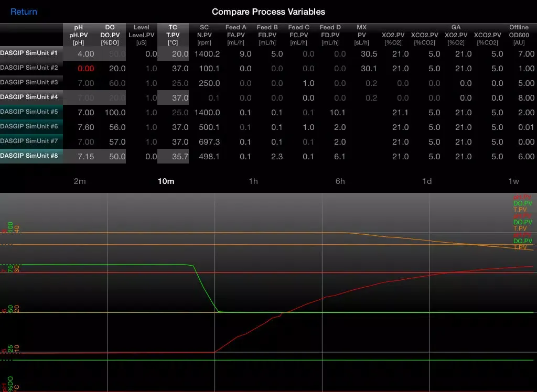Screen dimensions: 537x392
Task: Switch chart range to 1w
Action: pyautogui.click(x=513, y=181)
